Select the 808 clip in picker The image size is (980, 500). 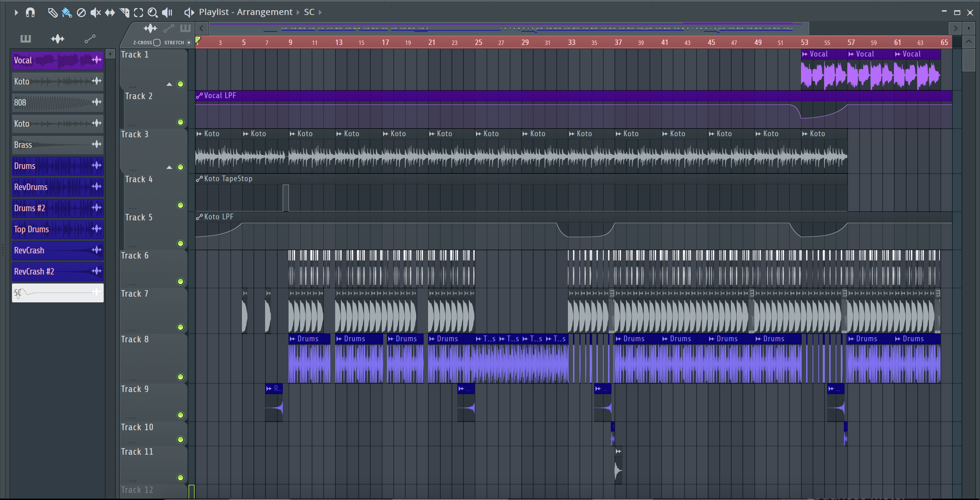(58, 103)
